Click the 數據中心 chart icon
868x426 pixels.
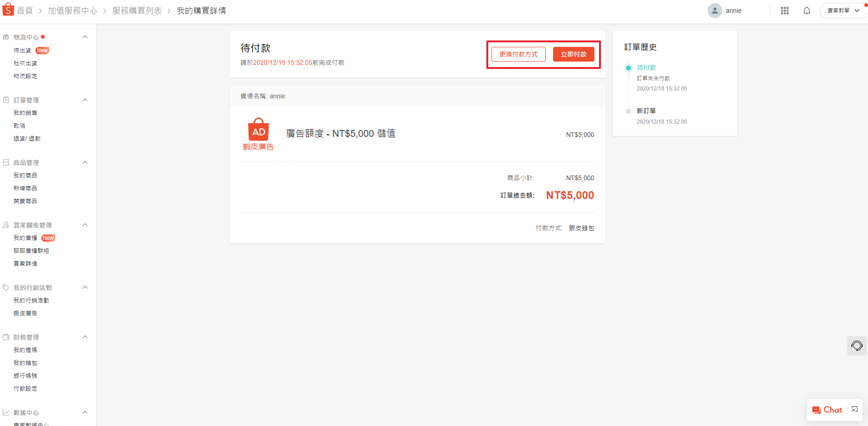click(x=6, y=412)
